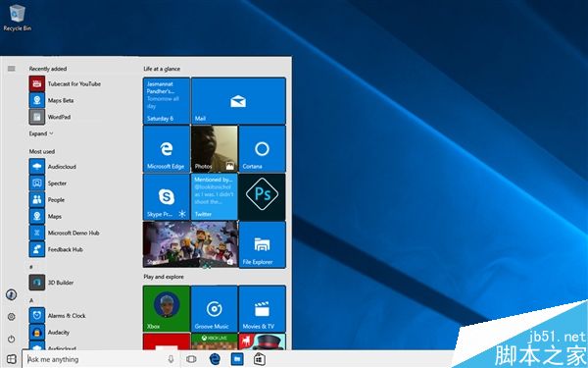Open the Movies & TV tile
Screen dimensions: 588x368
click(262, 309)
